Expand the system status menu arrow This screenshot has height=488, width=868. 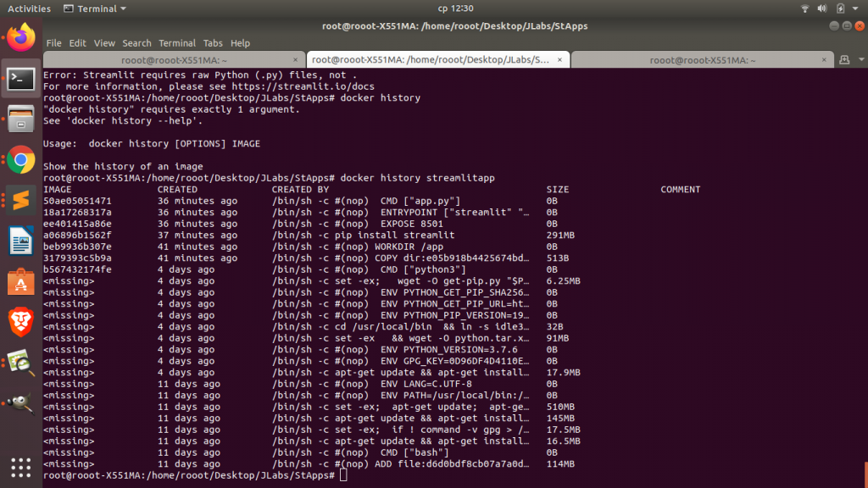856,8
